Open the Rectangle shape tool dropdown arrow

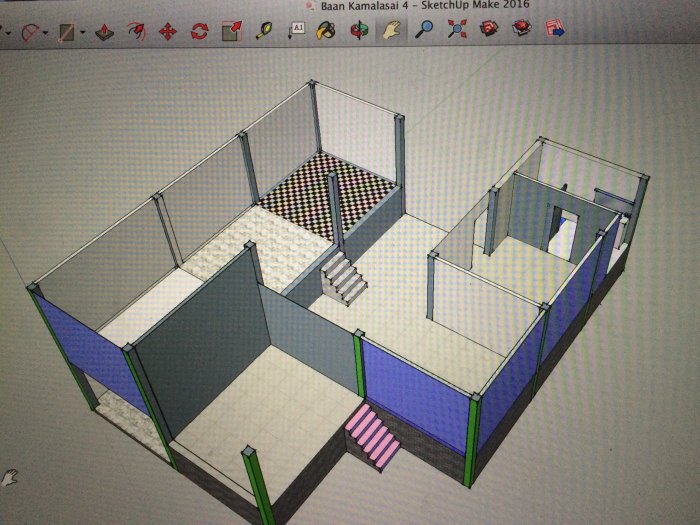pos(84,34)
